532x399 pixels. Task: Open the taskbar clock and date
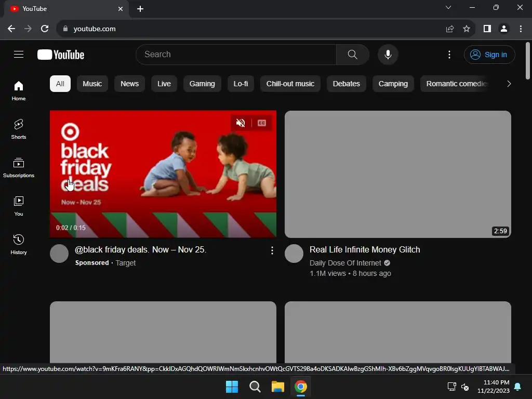click(x=494, y=387)
